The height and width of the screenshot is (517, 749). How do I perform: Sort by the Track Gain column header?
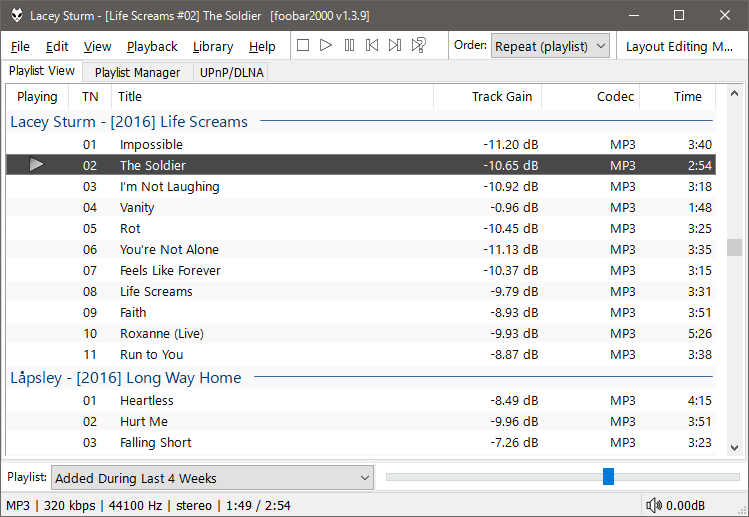[487, 97]
